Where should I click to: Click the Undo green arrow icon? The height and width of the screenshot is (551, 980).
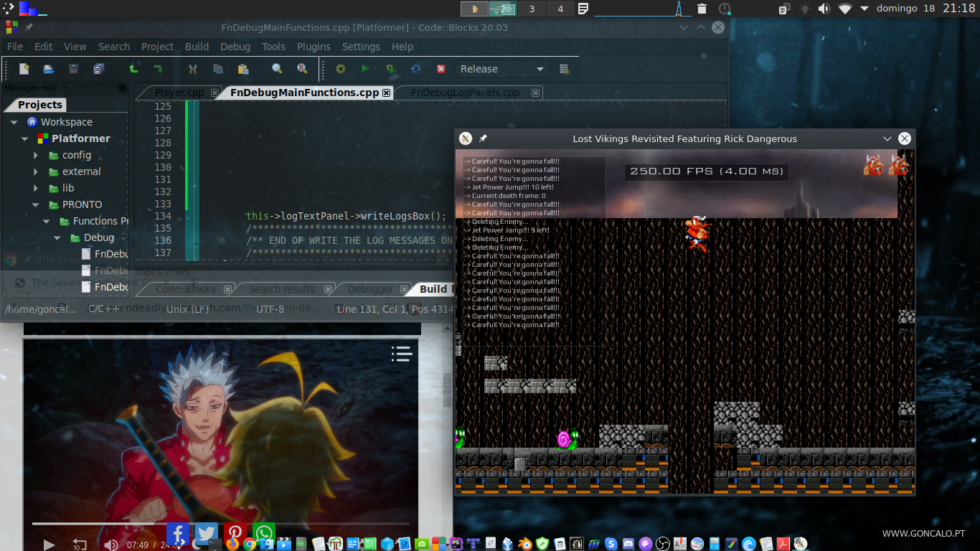tap(133, 69)
